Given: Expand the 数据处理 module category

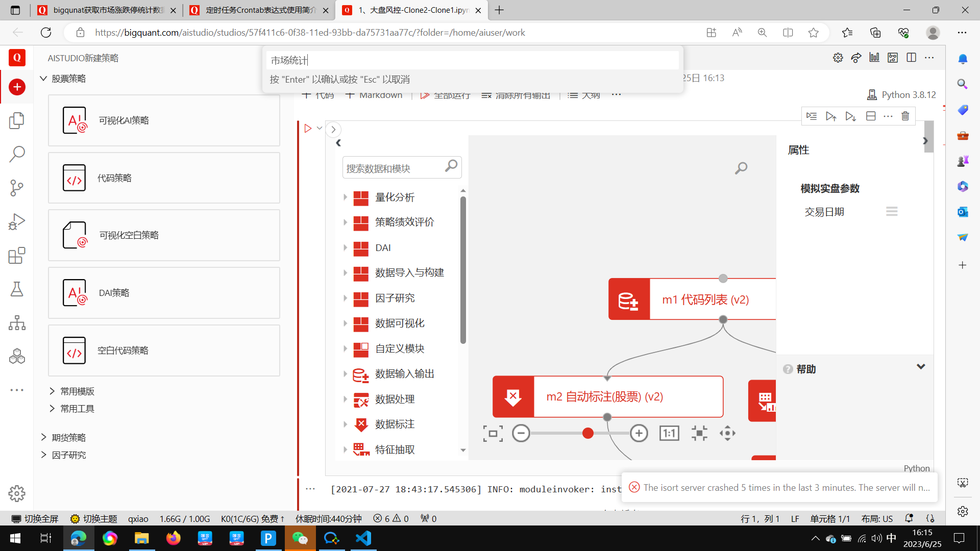Looking at the screenshot, I should 345,399.
